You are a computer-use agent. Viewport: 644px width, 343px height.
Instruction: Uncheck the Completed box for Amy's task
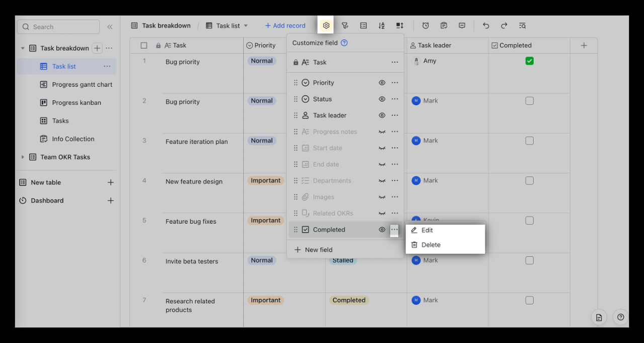tap(529, 61)
